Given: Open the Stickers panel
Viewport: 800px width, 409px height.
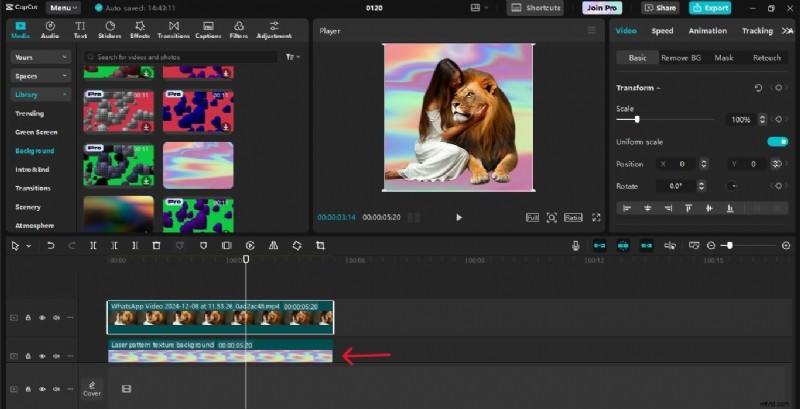Looking at the screenshot, I should (110, 29).
